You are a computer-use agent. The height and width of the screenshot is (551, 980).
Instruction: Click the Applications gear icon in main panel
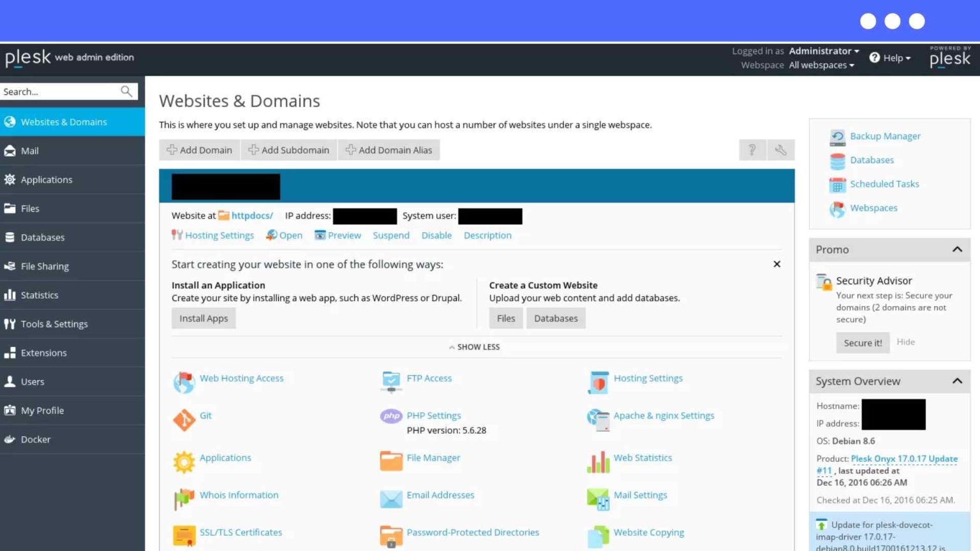(x=184, y=462)
